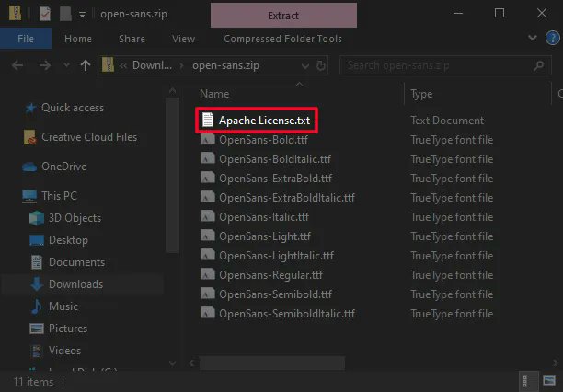Open the recent locations dropdown
Image resolution: width=563 pixels, height=392 pixels.
point(66,65)
